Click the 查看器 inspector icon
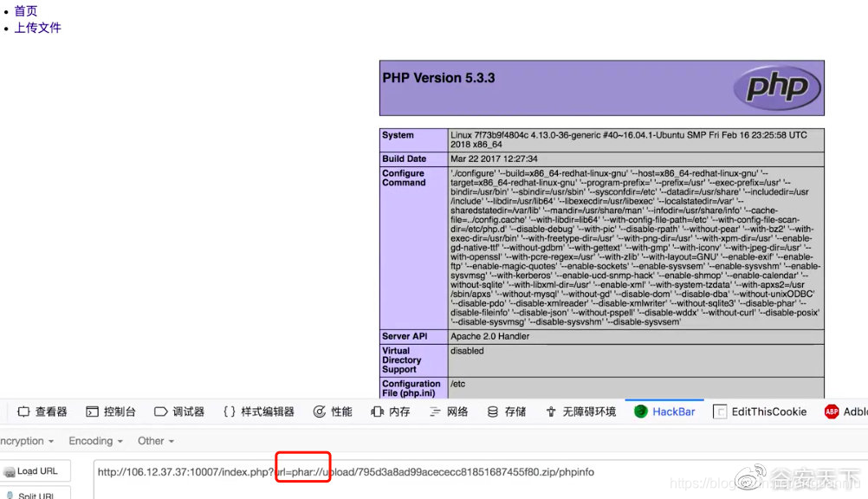 pos(23,412)
